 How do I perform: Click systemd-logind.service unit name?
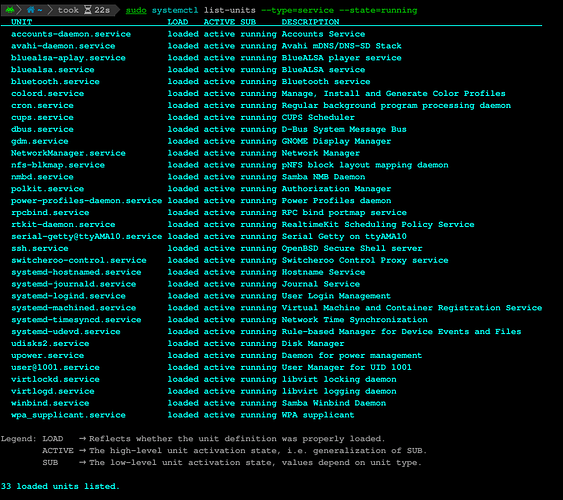click(x=68, y=296)
